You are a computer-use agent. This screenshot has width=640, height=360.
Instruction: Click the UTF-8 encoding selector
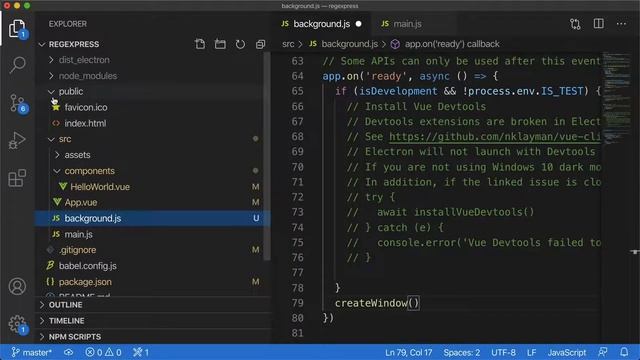(503, 352)
